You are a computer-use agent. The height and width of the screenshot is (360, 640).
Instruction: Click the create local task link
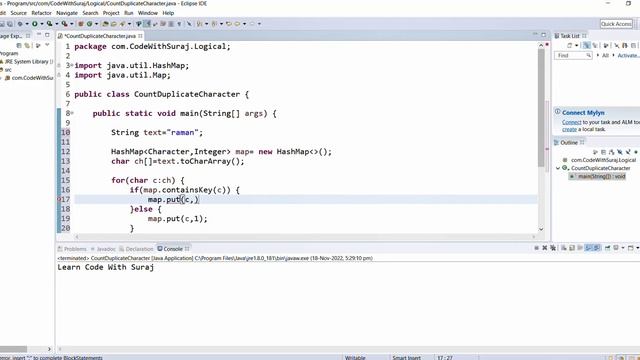(569, 129)
